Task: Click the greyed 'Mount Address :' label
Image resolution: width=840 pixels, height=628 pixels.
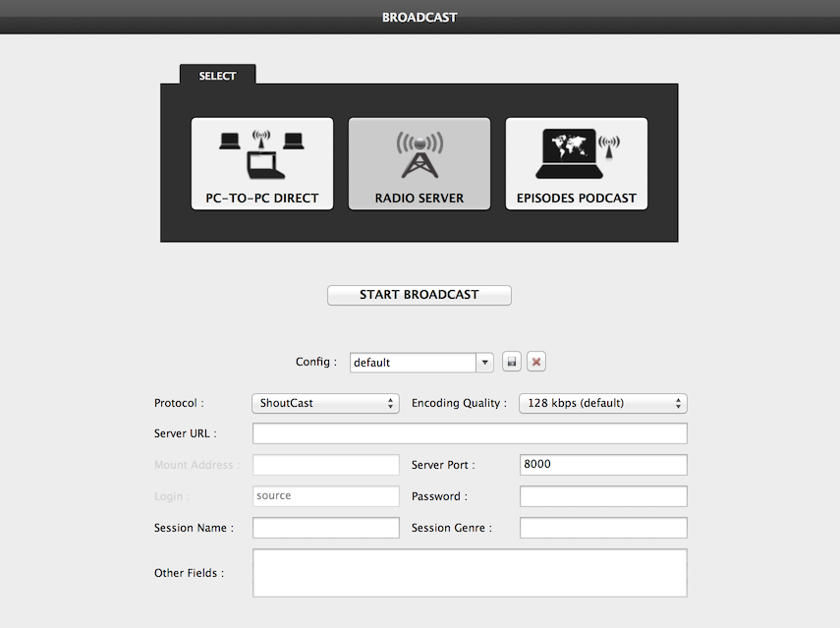Action: [196, 465]
